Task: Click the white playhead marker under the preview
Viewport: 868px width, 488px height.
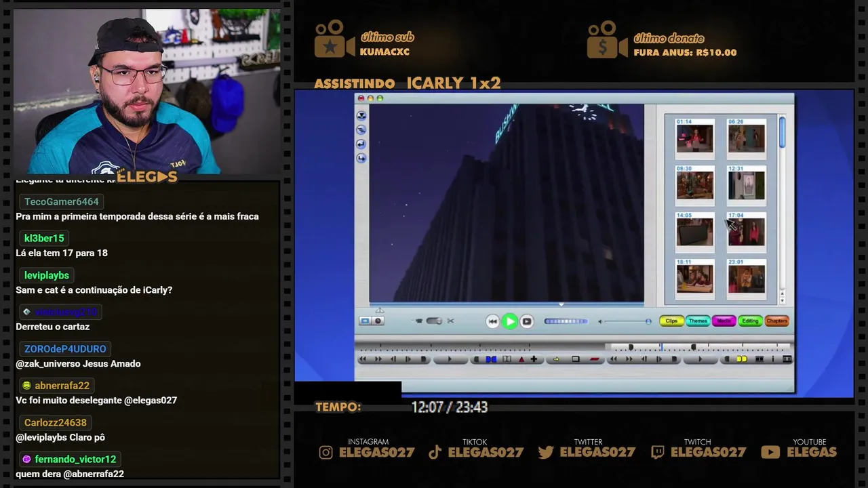Action: pos(561,304)
